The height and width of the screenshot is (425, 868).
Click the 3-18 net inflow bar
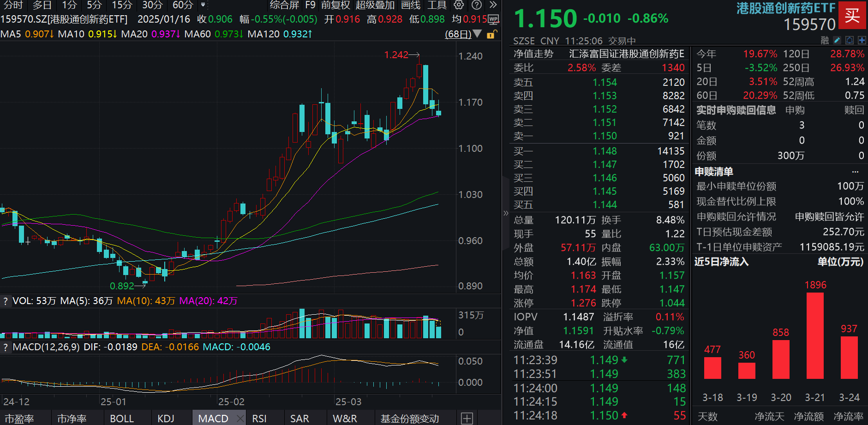[712, 368]
